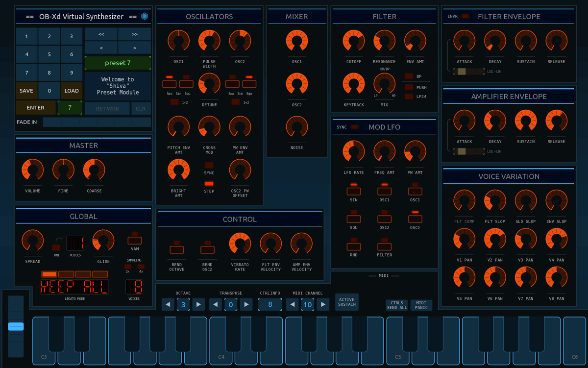Toggle the INVR switch on Filter Envelope
This screenshot has width=588, height=368.
[465, 17]
